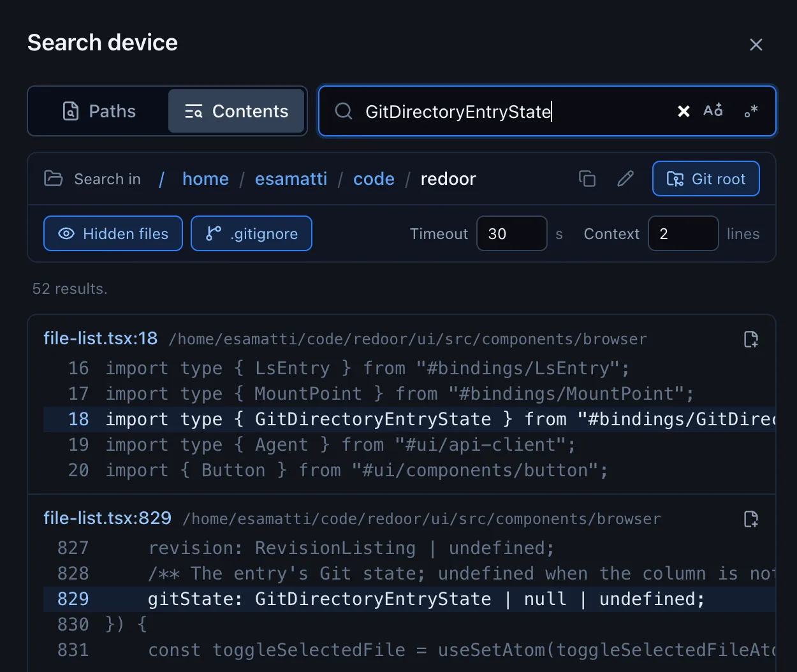
Task: Click the Git root button
Action: point(706,179)
